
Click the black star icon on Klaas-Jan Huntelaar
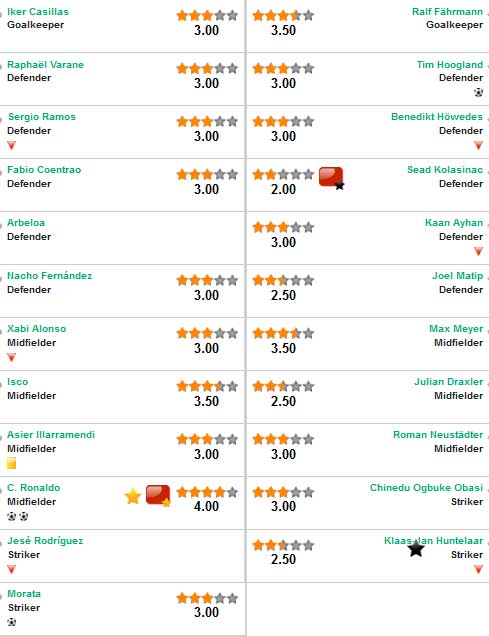pyautogui.click(x=416, y=549)
